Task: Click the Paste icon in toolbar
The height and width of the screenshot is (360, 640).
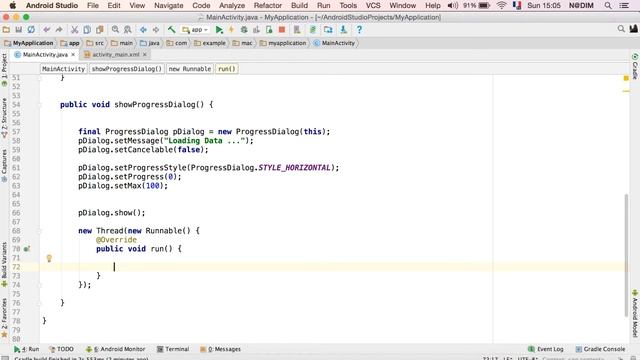Action: tap(100, 30)
